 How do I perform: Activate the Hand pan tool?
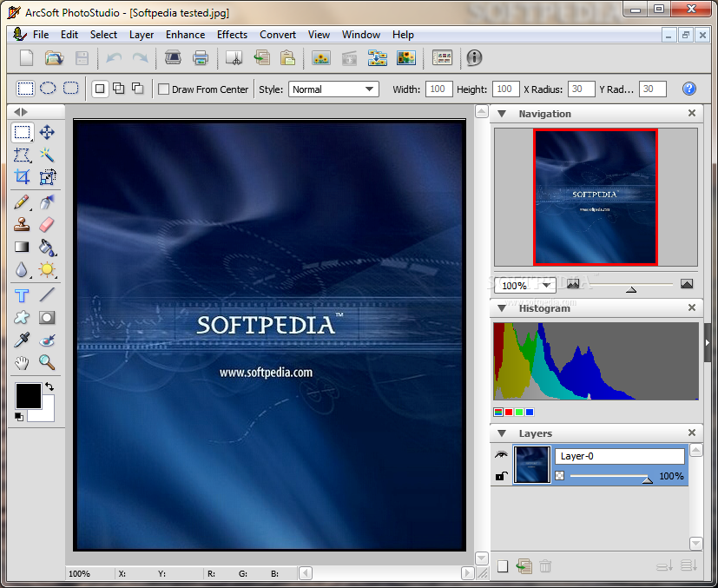(22, 363)
